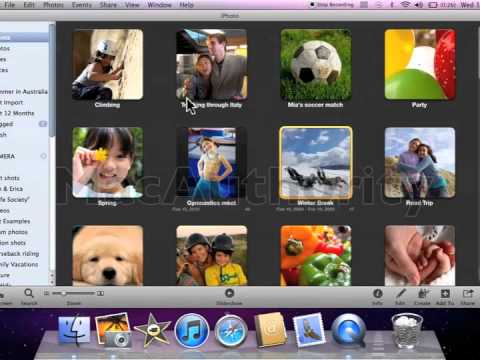Select the peppers event thumbnail
Viewport: 480px width, 360px height.
point(316,255)
